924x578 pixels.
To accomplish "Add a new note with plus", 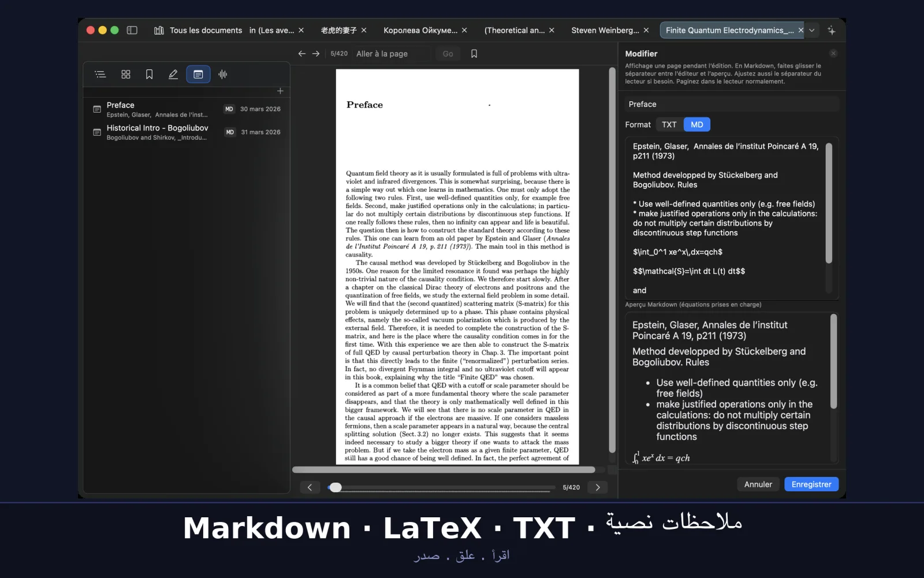I will 280,91.
